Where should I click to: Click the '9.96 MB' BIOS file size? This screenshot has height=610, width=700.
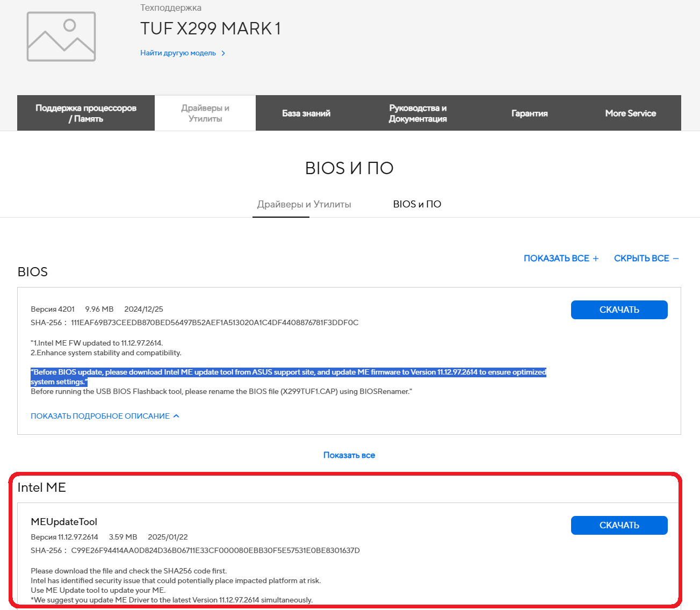pyautogui.click(x=99, y=309)
